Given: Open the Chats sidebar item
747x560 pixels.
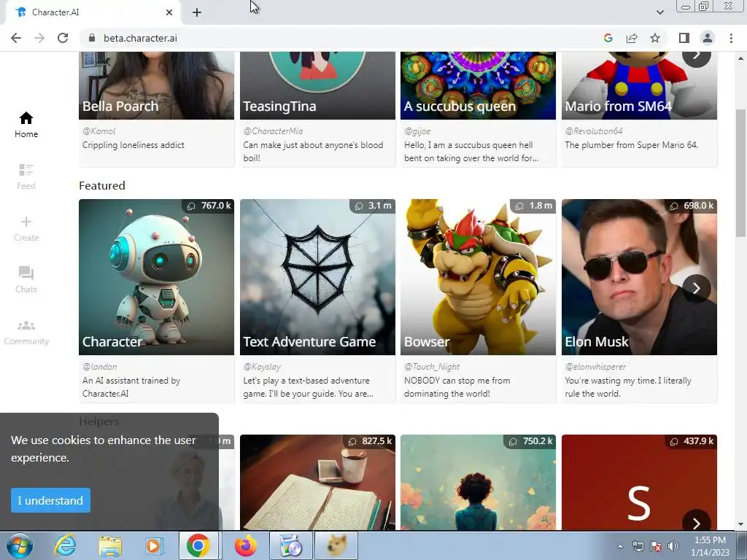Looking at the screenshot, I should [x=26, y=280].
